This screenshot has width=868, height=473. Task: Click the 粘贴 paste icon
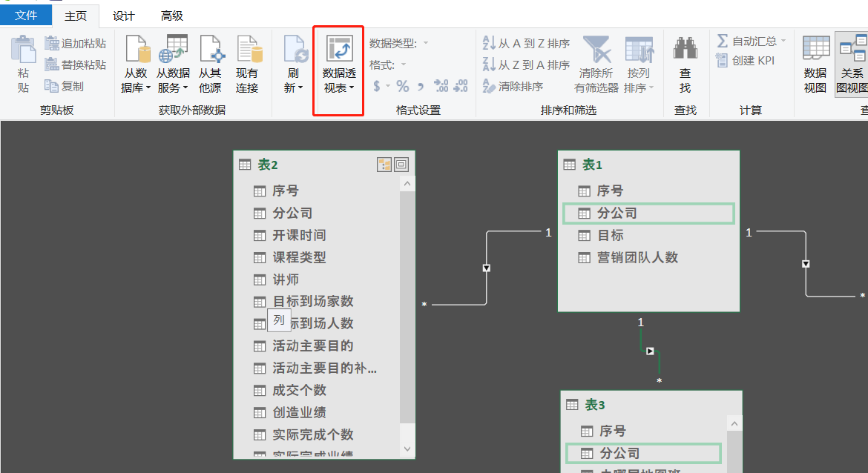[x=24, y=50]
